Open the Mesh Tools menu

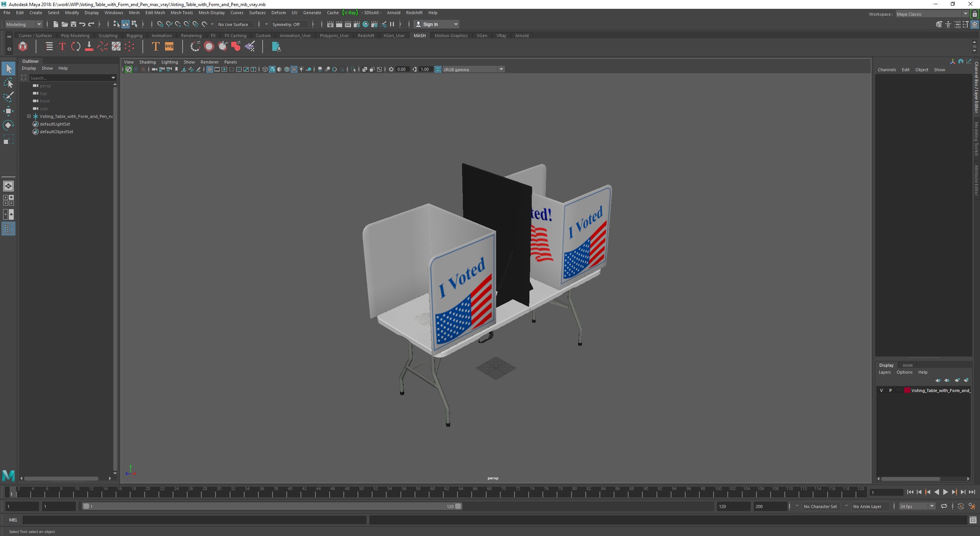click(181, 13)
